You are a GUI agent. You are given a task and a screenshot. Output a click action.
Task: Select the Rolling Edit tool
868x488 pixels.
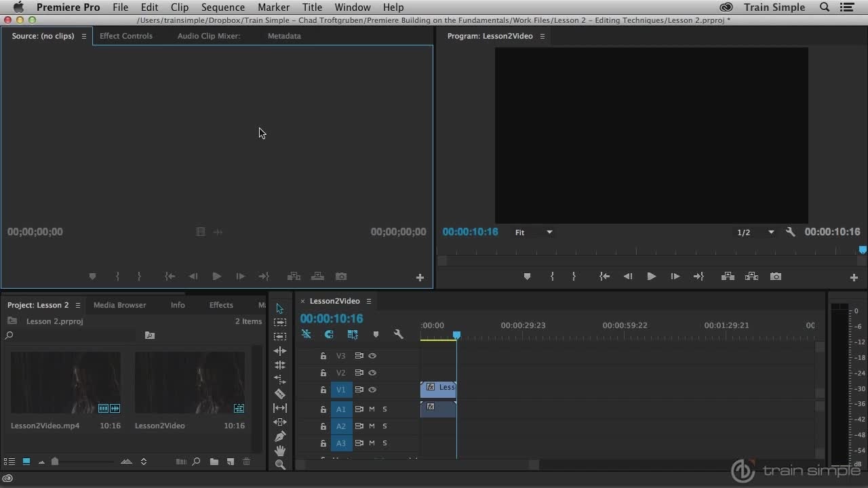[x=279, y=365]
